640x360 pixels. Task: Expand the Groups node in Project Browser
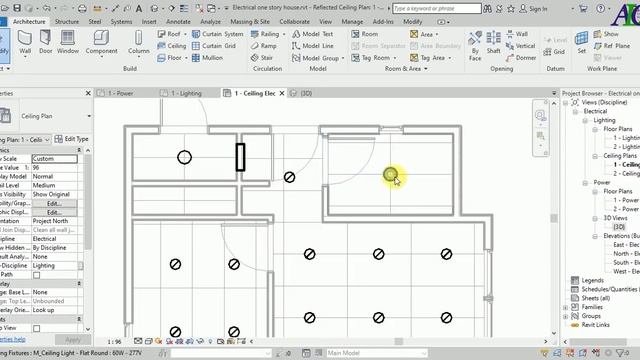coord(566,316)
